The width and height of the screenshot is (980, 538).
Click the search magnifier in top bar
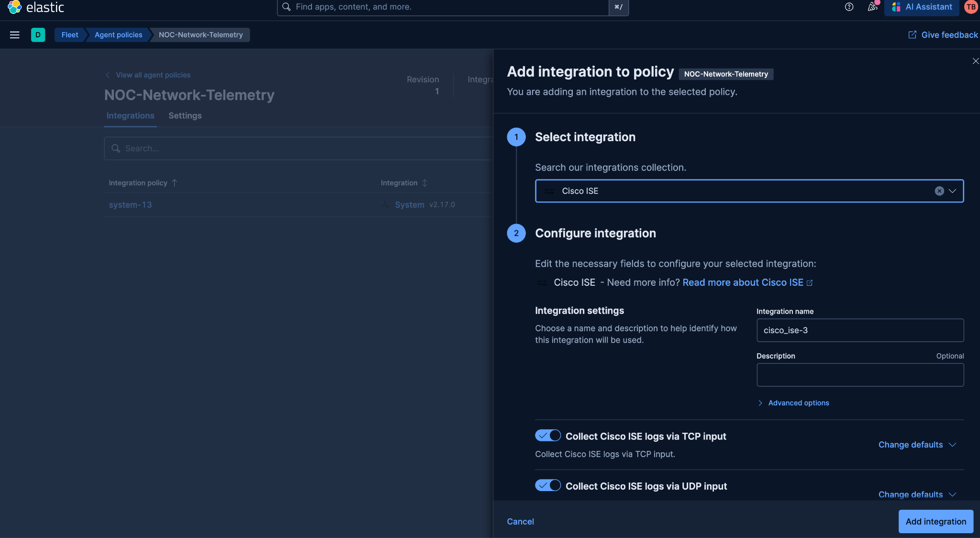pyautogui.click(x=287, y=7)
